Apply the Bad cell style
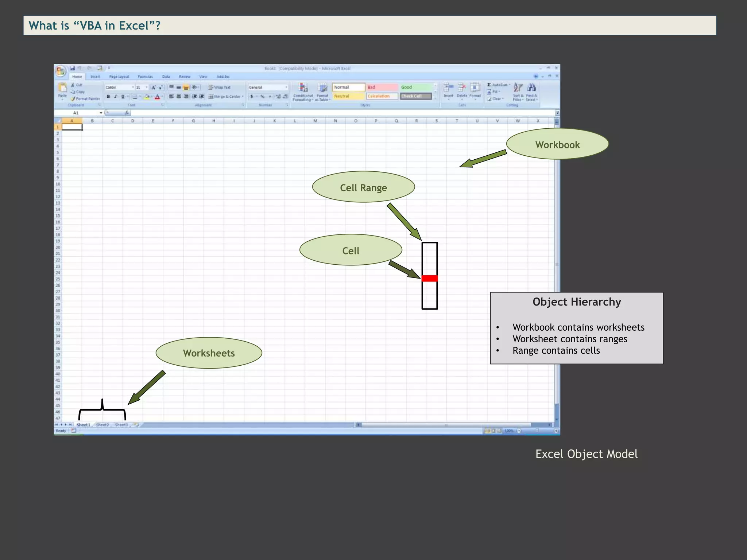Screen dimensions: 747x560 coord(382,87)
